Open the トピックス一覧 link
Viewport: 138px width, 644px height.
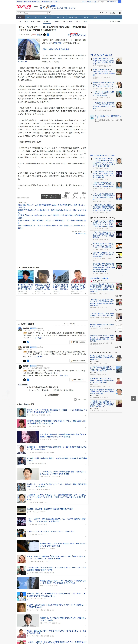tap(115, 21)
